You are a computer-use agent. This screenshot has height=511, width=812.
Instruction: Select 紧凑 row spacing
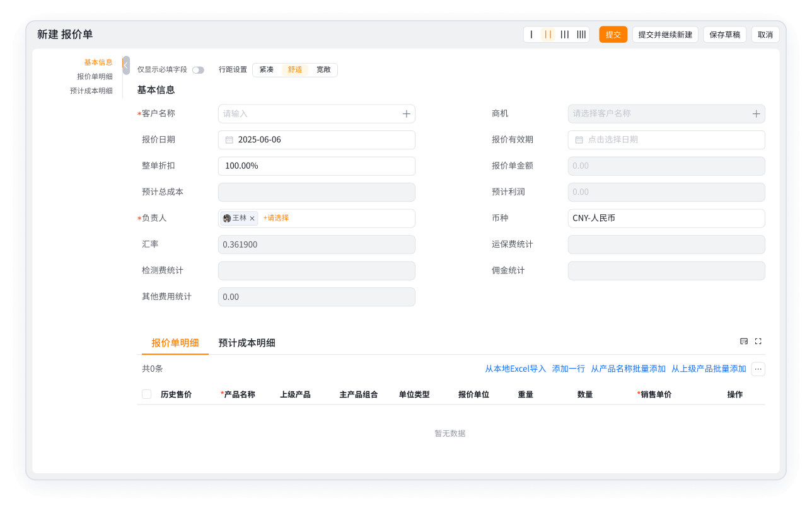pyautogui.click(x=267, y=70)
